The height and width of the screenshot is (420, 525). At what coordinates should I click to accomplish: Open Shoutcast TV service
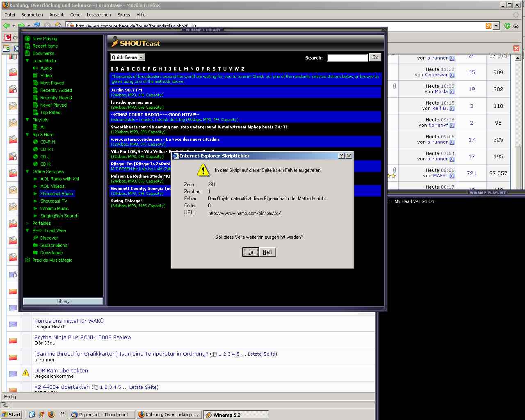(53, 201)
